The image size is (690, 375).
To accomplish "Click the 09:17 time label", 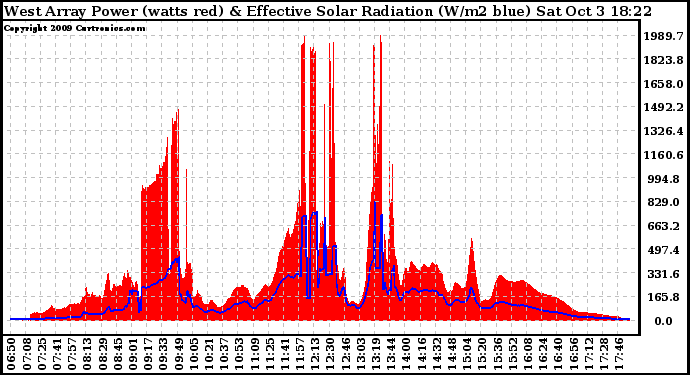I will pyautogui.click(x=148, y=353).
